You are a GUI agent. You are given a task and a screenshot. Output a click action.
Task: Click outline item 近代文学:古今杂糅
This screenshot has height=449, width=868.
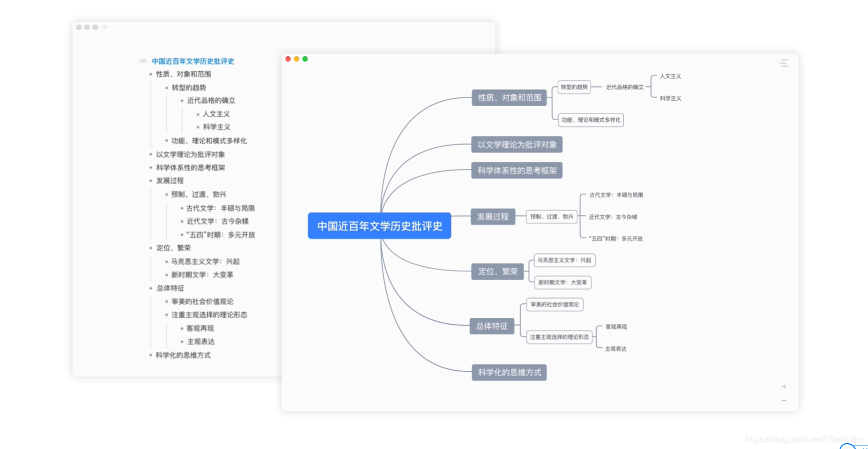[218, 221]
